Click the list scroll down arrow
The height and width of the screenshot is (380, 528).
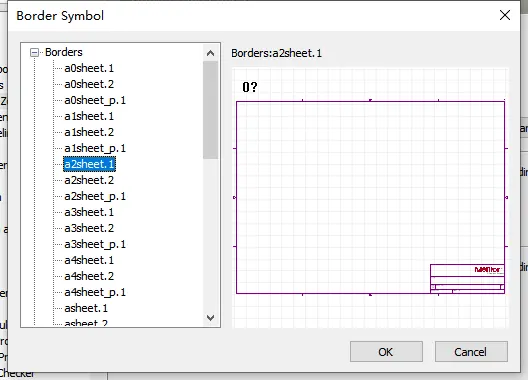click(x=210, y=318)
